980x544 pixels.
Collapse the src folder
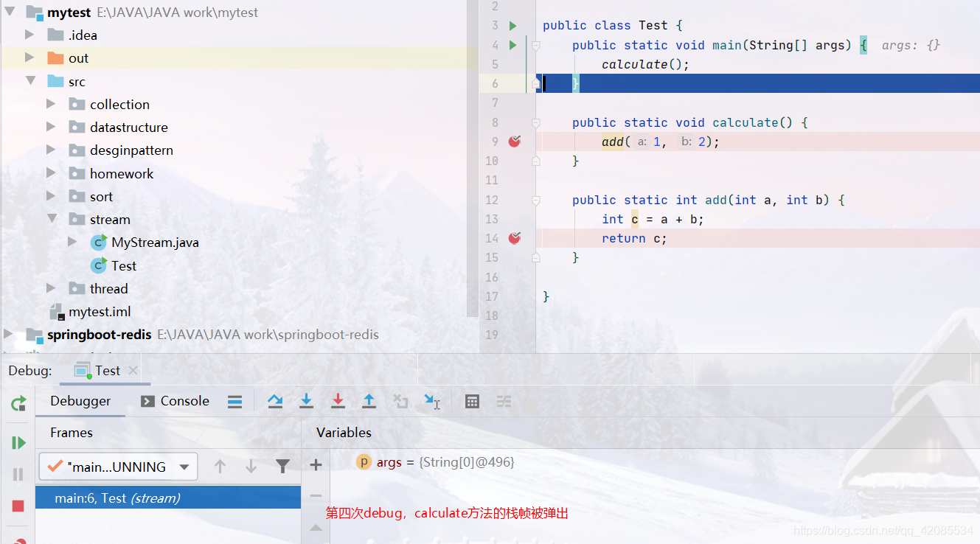(x=30, y=81)
